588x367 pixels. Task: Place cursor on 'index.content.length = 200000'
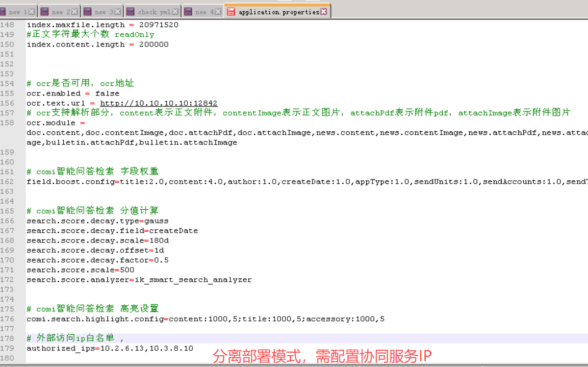click(98, 44)
